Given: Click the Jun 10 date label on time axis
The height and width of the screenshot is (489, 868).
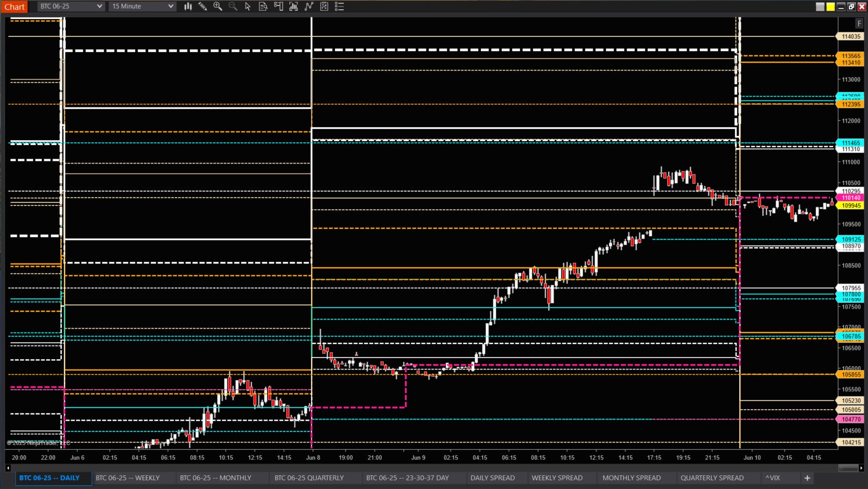Looking at the screenshot, I should 752,457.
